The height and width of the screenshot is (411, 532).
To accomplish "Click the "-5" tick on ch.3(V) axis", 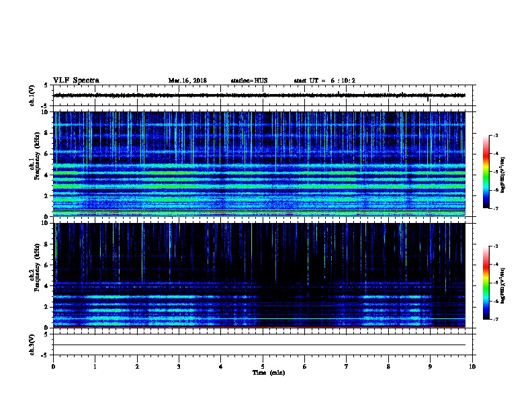I will pos(45,355).
